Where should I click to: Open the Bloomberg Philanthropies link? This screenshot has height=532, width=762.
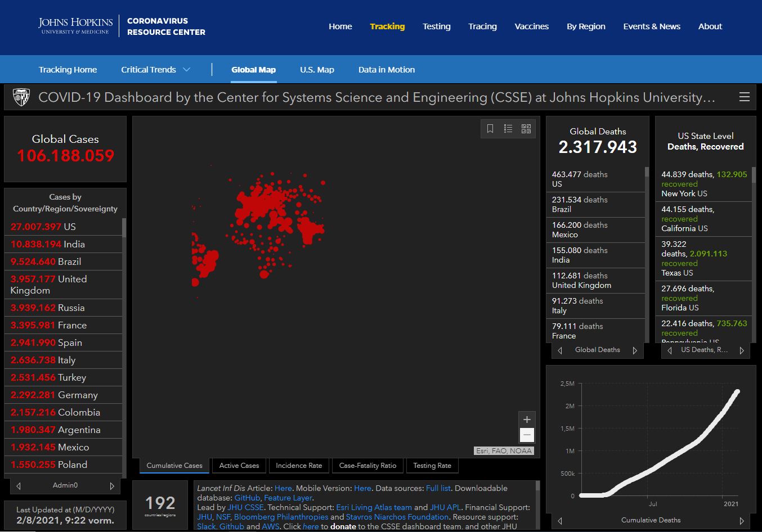pyautogui.click(x=281, y=517)
